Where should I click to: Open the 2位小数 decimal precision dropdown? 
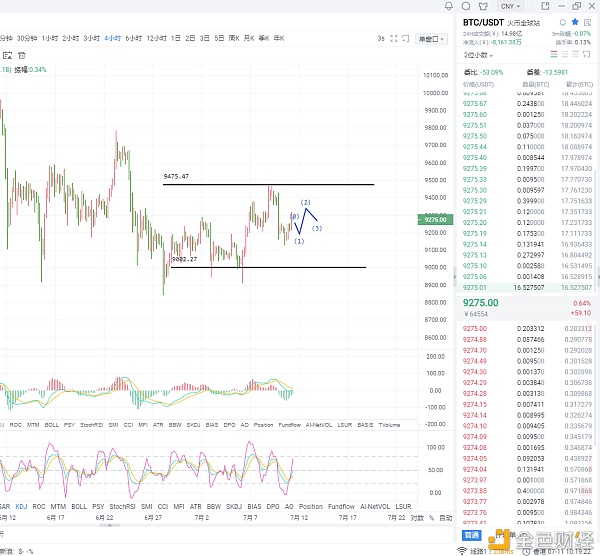point(478,55)
